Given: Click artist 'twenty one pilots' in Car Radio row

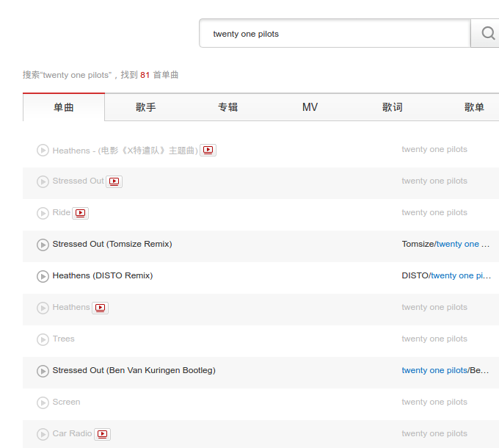Looking at the screenshot, I should point(434,433).
